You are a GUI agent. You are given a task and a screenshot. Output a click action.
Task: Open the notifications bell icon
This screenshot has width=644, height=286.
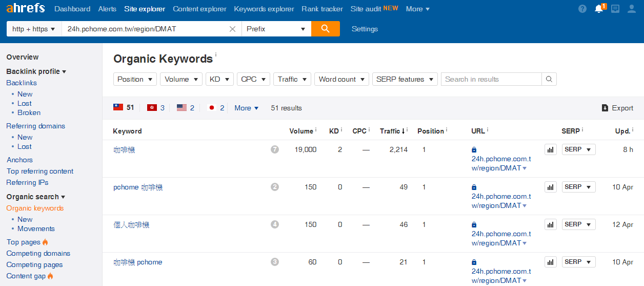pyautogui.click(x=599, y=9)
